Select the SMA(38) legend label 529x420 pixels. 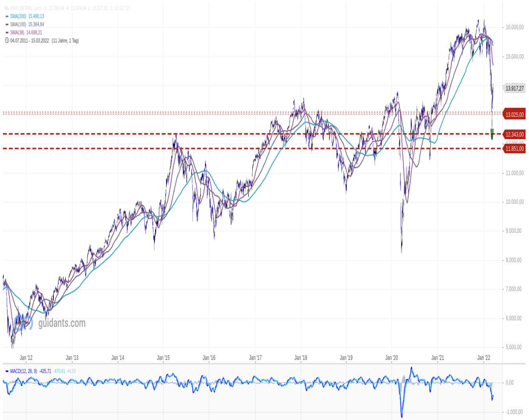17,32
